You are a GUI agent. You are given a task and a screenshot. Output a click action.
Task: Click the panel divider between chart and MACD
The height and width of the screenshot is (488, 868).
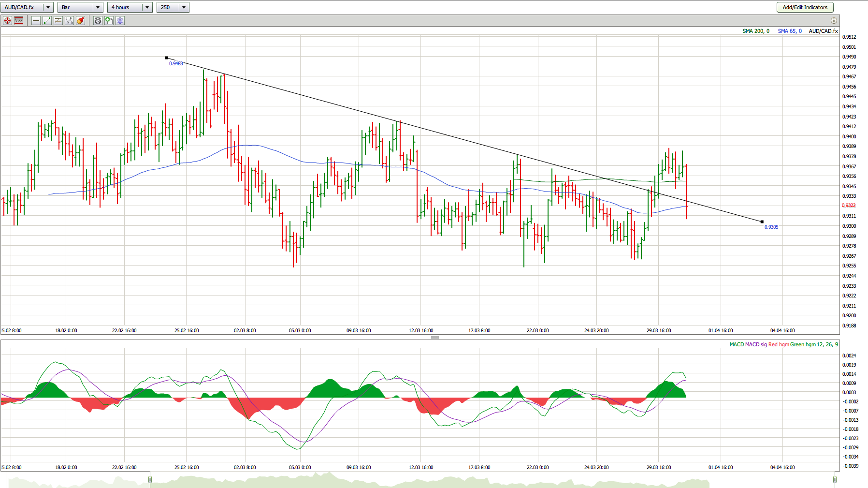(434, 337)
